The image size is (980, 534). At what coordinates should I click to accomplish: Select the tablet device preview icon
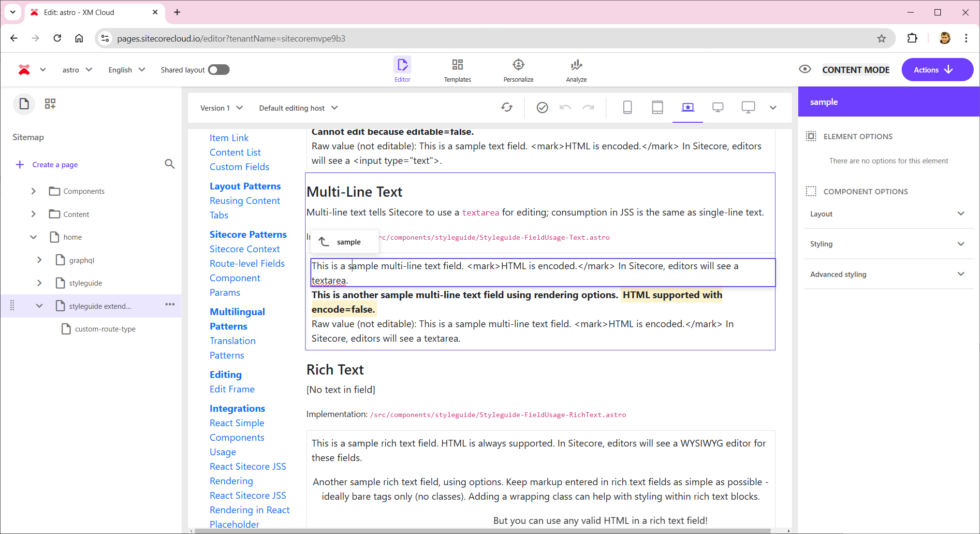coord(657,107)
